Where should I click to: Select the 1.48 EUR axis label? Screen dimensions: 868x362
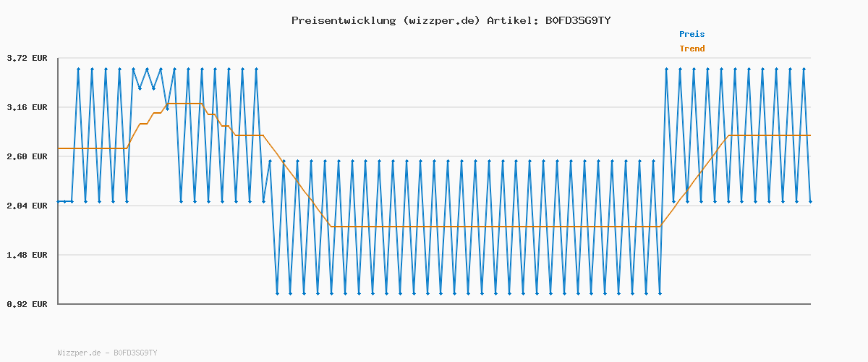(27, 255)
